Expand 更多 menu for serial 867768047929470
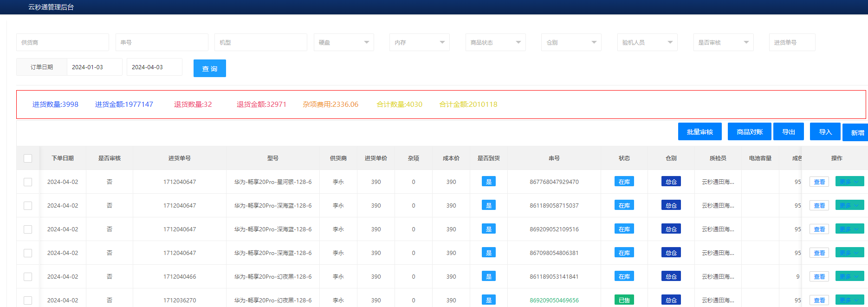 click(849, 182)
